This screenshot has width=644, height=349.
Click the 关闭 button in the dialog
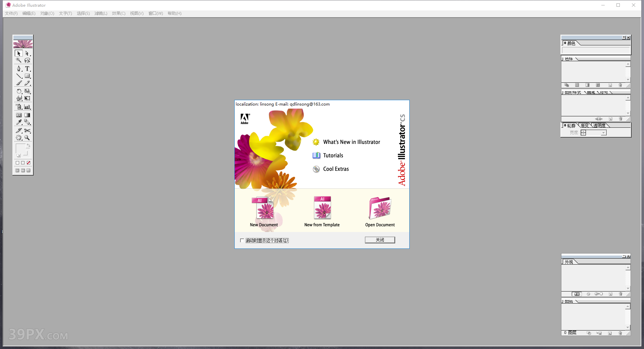coord(379,240)
